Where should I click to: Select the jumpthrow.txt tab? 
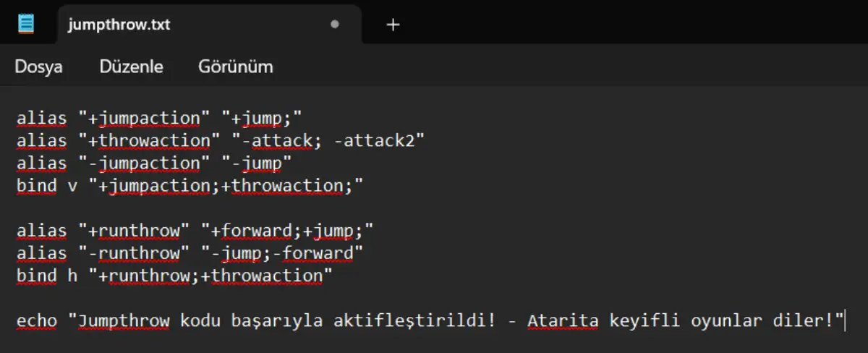(119, 25)
